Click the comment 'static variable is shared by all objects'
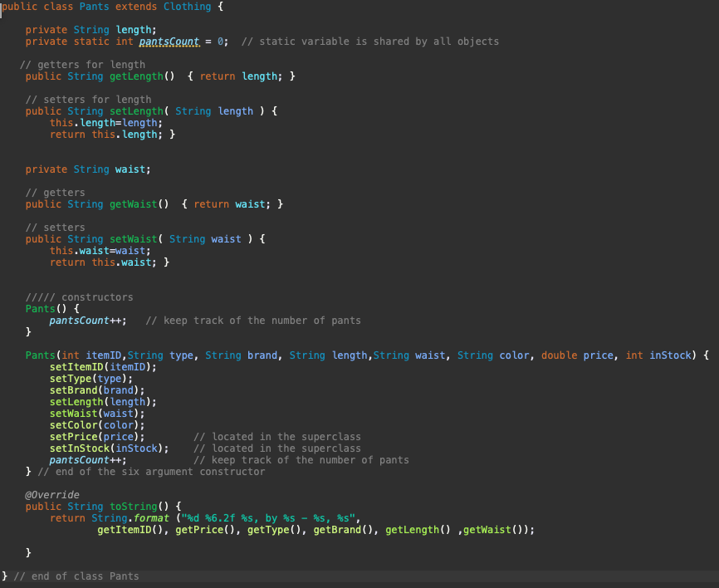The width and height of the screenshot is (719, 588). pos(369,42)
